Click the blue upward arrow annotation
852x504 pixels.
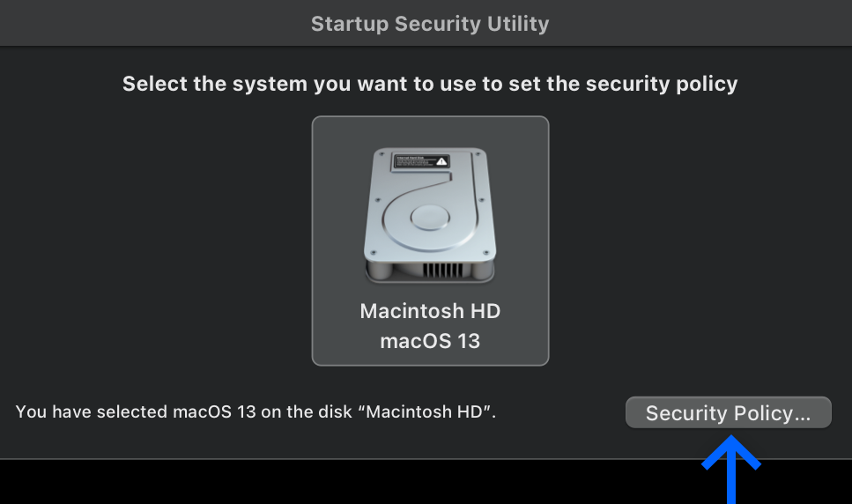(x=730, y=470)
